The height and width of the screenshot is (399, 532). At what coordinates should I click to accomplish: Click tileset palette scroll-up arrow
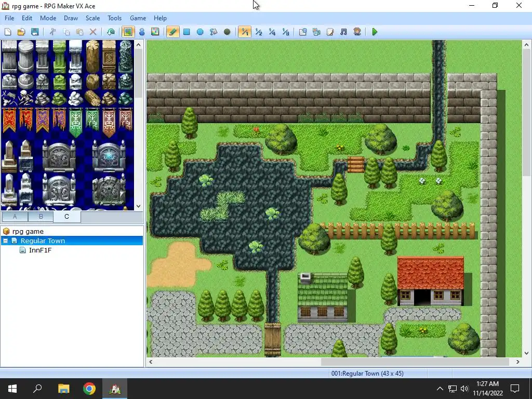pyautogui.click(x=138, y=45)
